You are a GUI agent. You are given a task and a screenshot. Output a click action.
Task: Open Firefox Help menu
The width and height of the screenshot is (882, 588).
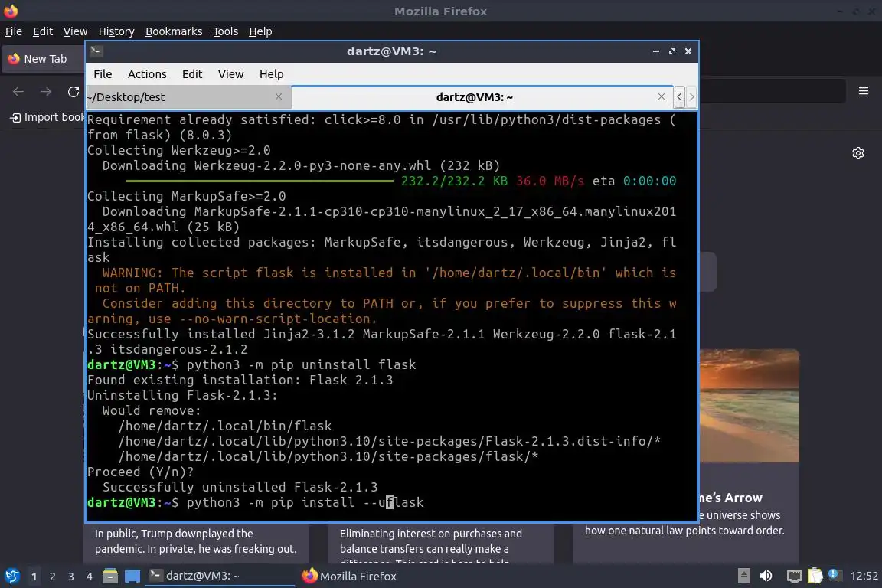260,31
